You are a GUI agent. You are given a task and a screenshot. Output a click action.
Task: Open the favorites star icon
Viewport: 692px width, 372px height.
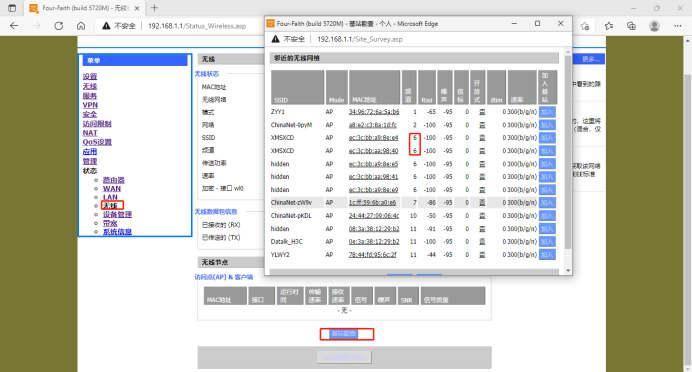(609, 26)
